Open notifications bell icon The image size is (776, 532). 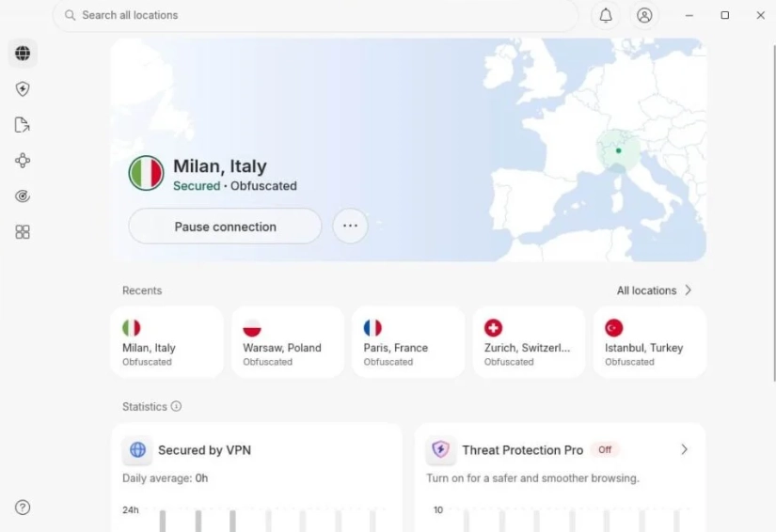click(606, 15)
